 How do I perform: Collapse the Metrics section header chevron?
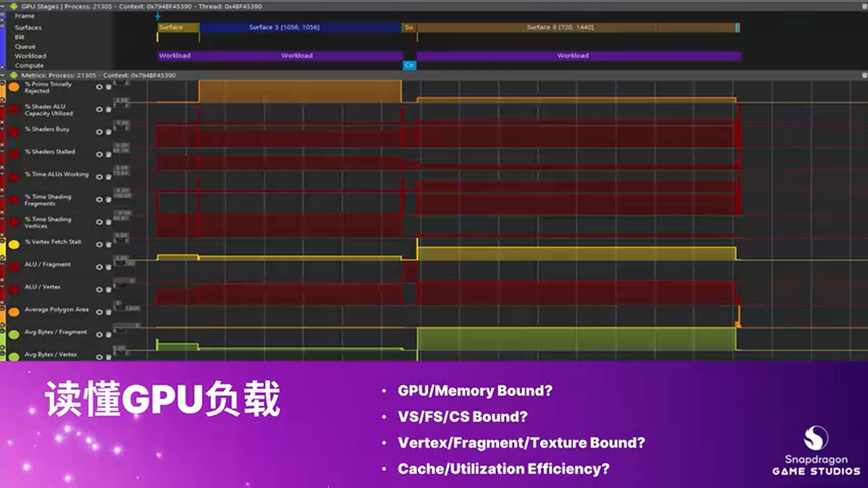click(3, 75)
